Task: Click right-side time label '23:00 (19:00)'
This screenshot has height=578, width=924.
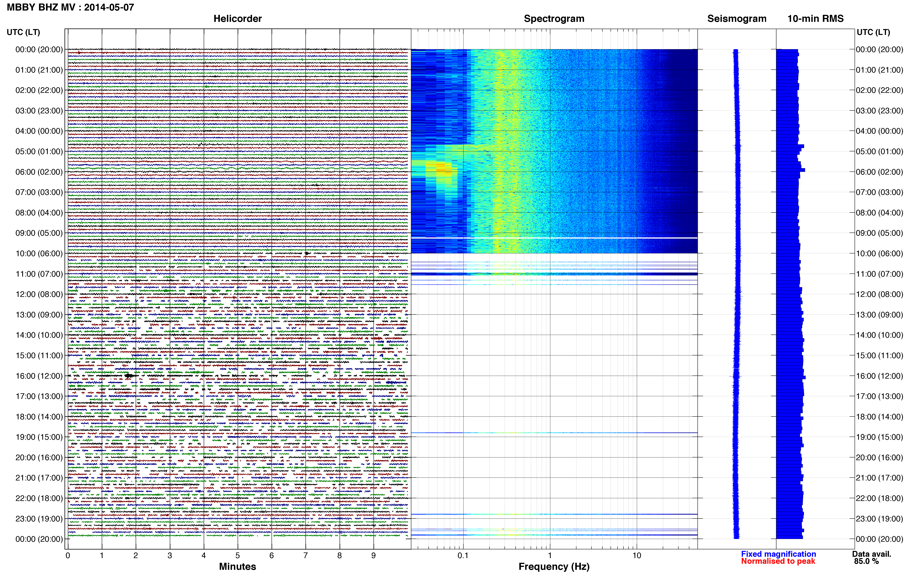Action: [x=879, y=519]
